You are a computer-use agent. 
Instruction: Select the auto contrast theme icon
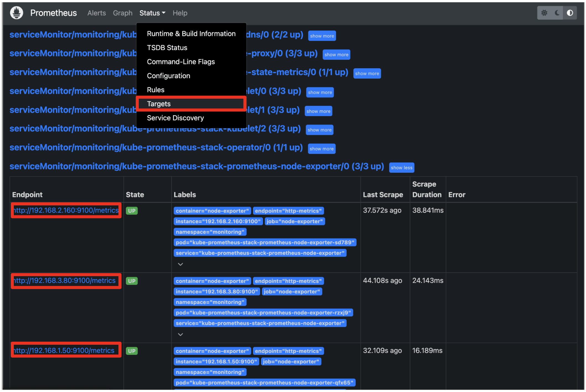click(570, 13)
